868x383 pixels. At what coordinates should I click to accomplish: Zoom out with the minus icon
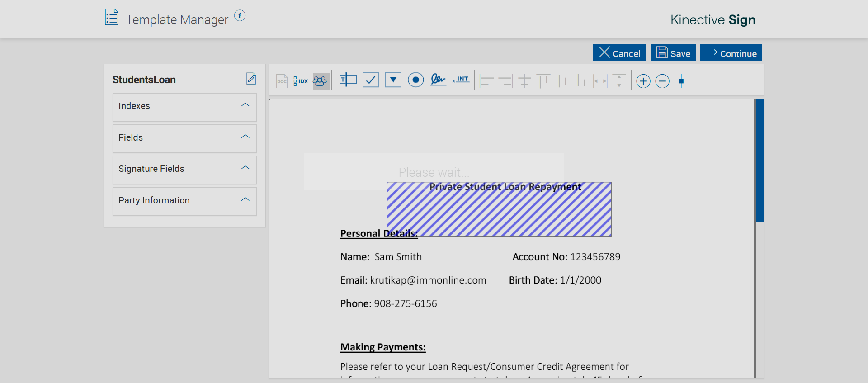[662, 81]
